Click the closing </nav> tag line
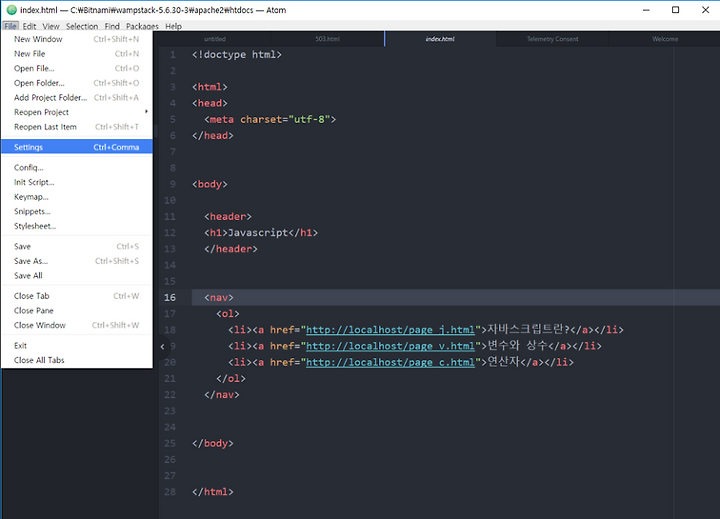Screen dimensions: 720x519 pos(222,395)
